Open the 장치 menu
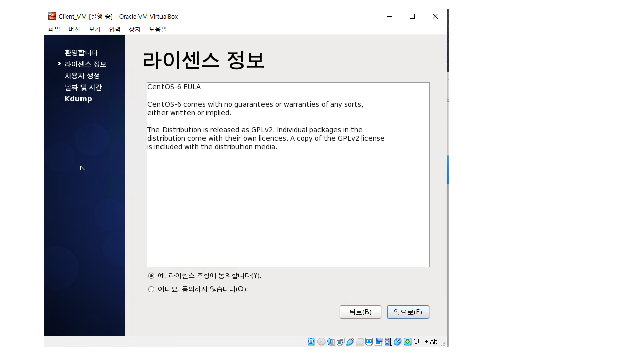The height and width of the screenshot is (362, 644). pos(135,29)
